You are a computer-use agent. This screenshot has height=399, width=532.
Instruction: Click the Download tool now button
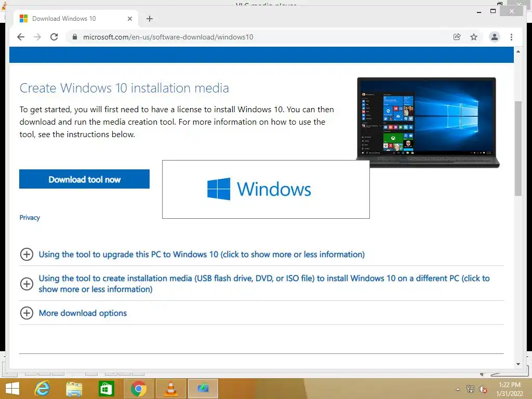pos(85,179)
